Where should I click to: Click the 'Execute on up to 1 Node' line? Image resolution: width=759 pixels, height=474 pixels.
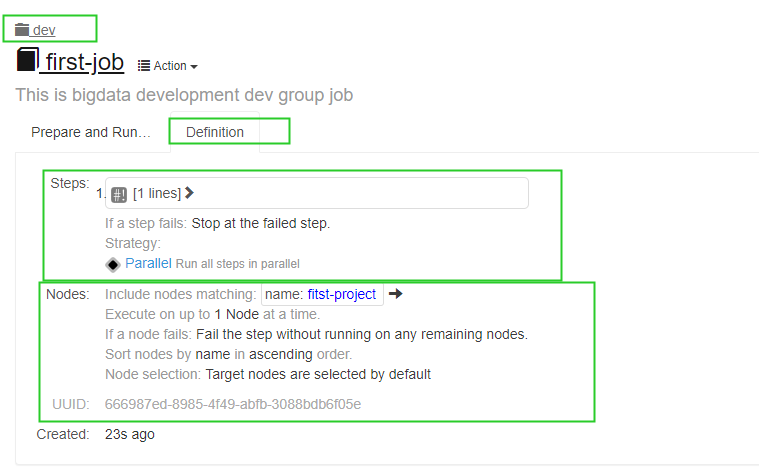213,314
